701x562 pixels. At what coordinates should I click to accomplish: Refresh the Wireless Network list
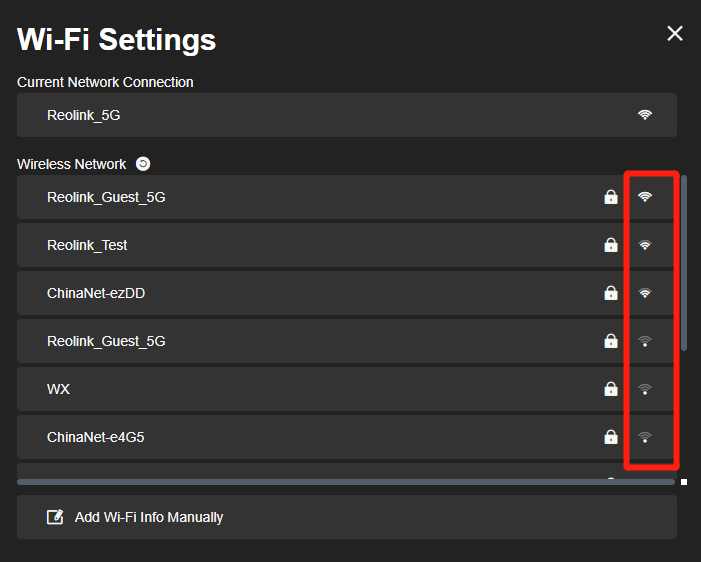pyautogui.click(x=143, y=164)
